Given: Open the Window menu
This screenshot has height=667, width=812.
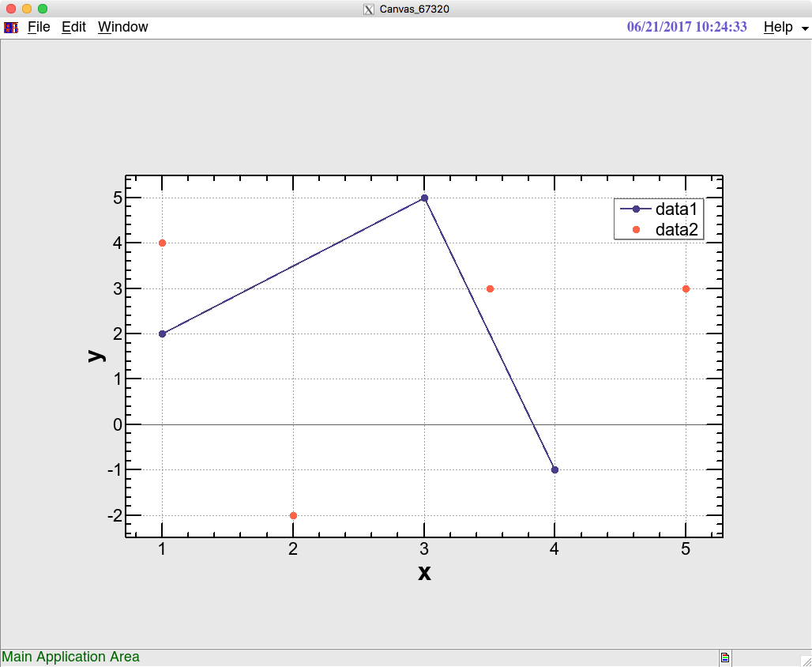Looking at the screenshot, I should (x=122, y=27).
